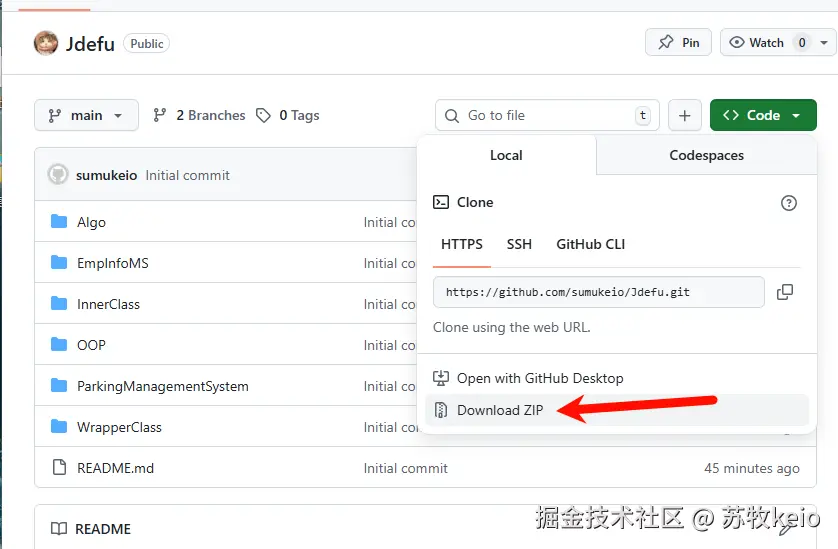Image resolution: width=838 pixels, height=549 pixels.
Task: Click the Algo row's commit message
Action: [x=390, y=222]
